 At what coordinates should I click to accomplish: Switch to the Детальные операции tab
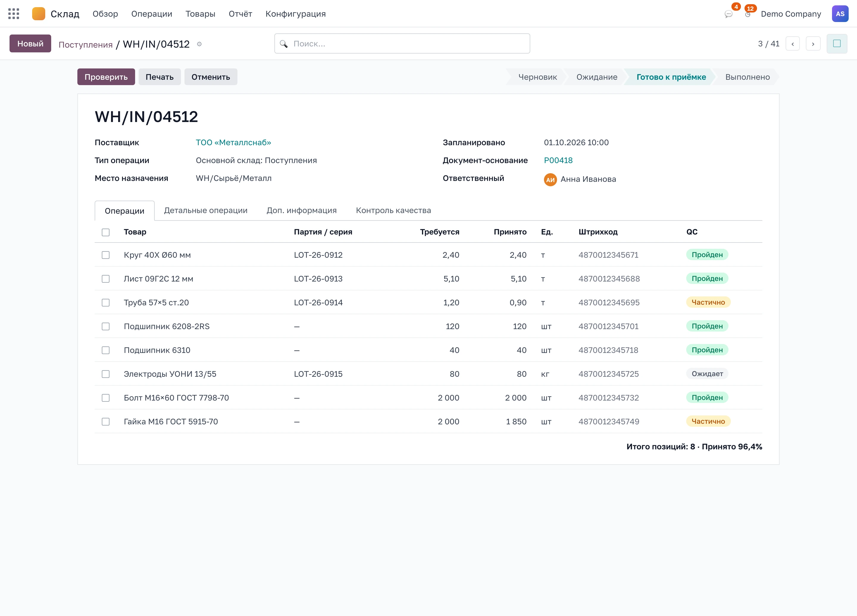point(206,210)
